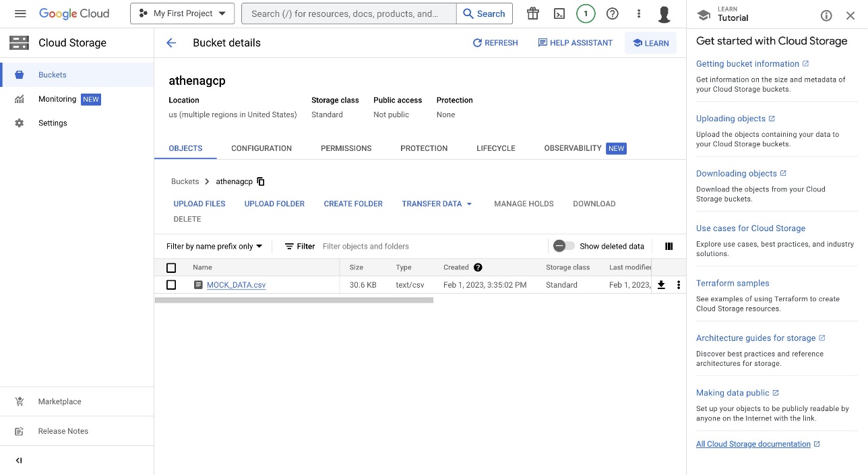Viewport: 868px width, 475px height.
Task: Switch to the Configuration tab
Action: (261, 148)
